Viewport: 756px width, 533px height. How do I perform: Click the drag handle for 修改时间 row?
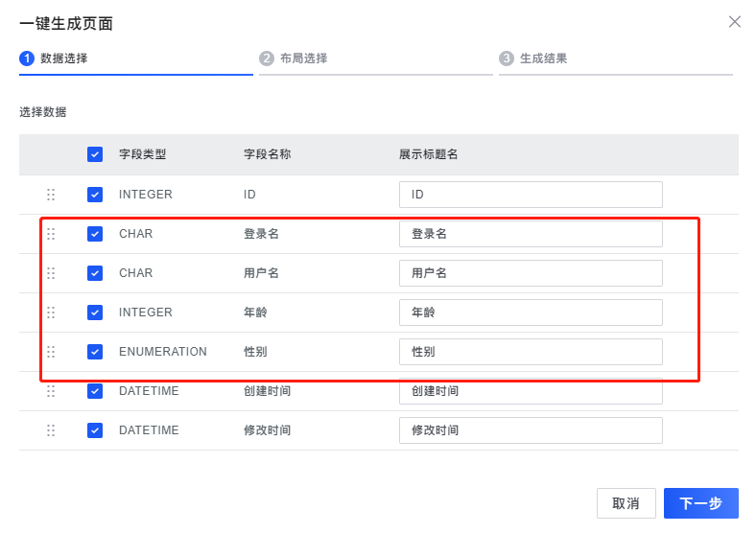coord(51,430)
